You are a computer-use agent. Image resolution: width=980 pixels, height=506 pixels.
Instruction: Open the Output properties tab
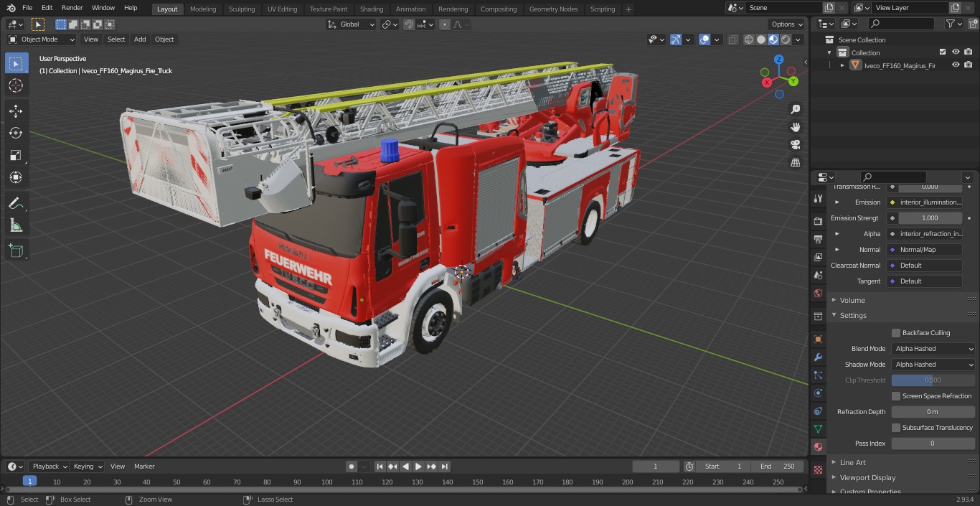[x=818, y=239]
